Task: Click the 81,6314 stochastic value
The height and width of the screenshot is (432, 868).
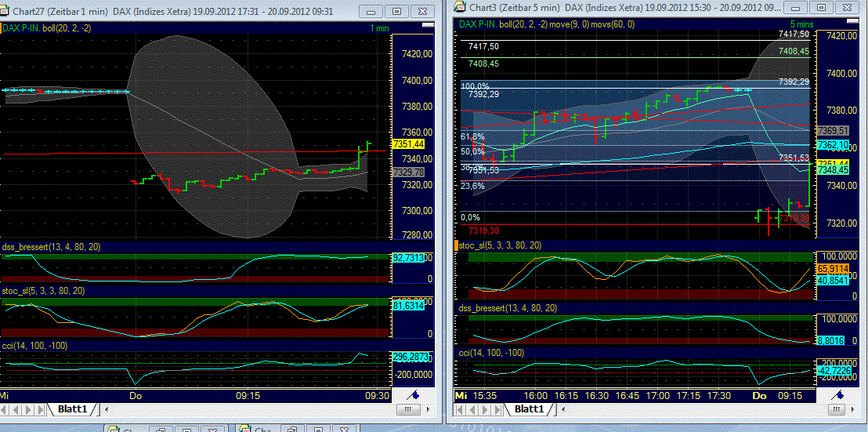Action: pyautogui.click(x=408, y=305)
